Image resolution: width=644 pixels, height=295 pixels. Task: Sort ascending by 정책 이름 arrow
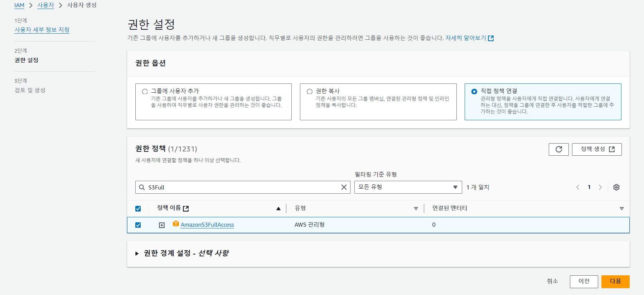(279, 209)
